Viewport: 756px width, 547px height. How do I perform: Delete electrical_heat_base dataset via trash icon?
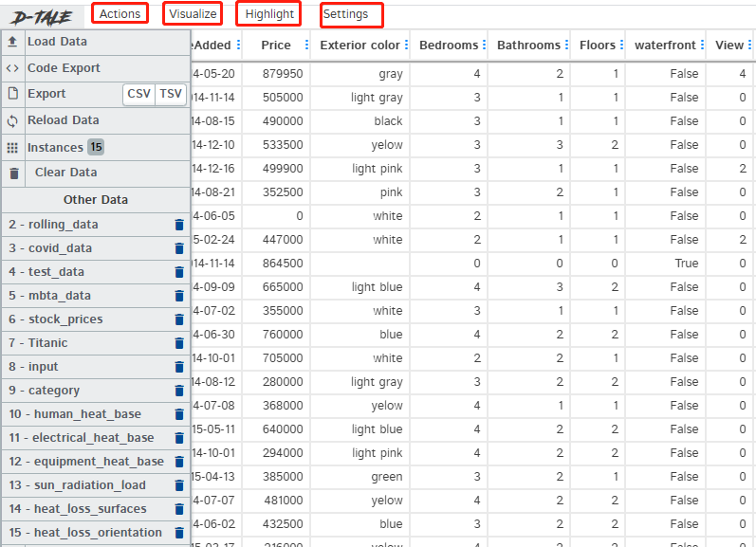click(179, 438)
